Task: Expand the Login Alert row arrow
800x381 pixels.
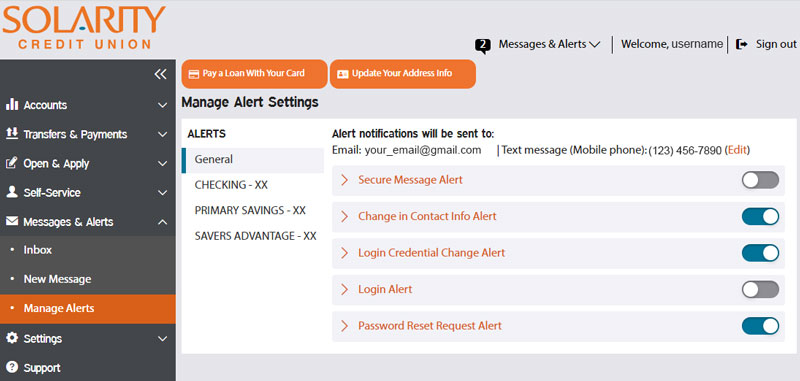Action: click(x=344, y=289)
